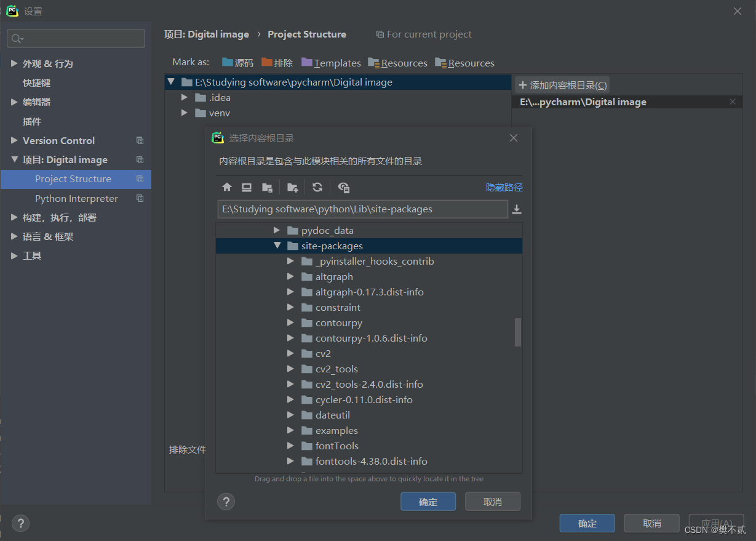Image resolution: width=756 pixels, height=541 pixels.
Task: Expand the .idea folder node
Action: 184,97
